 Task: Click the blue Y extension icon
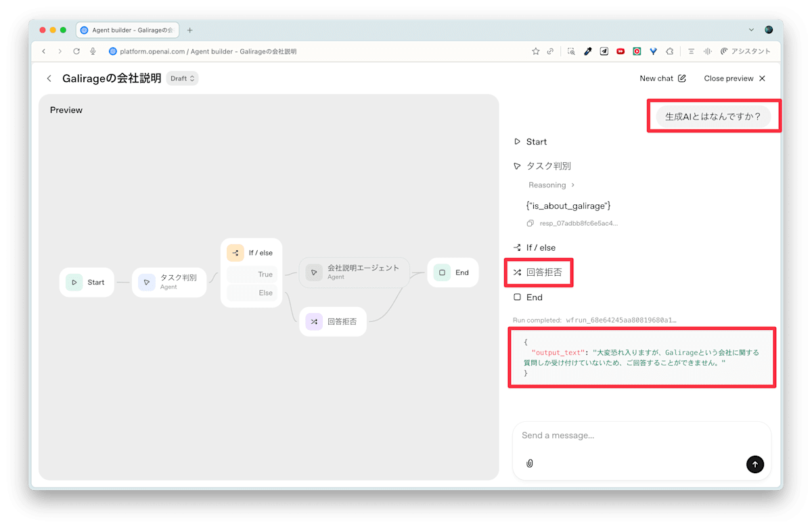(653, 51)
